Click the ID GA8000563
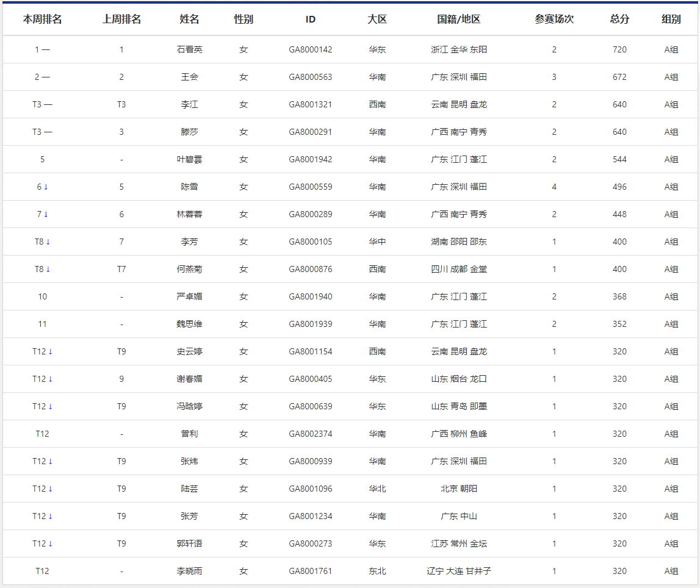 coord(311,77)
